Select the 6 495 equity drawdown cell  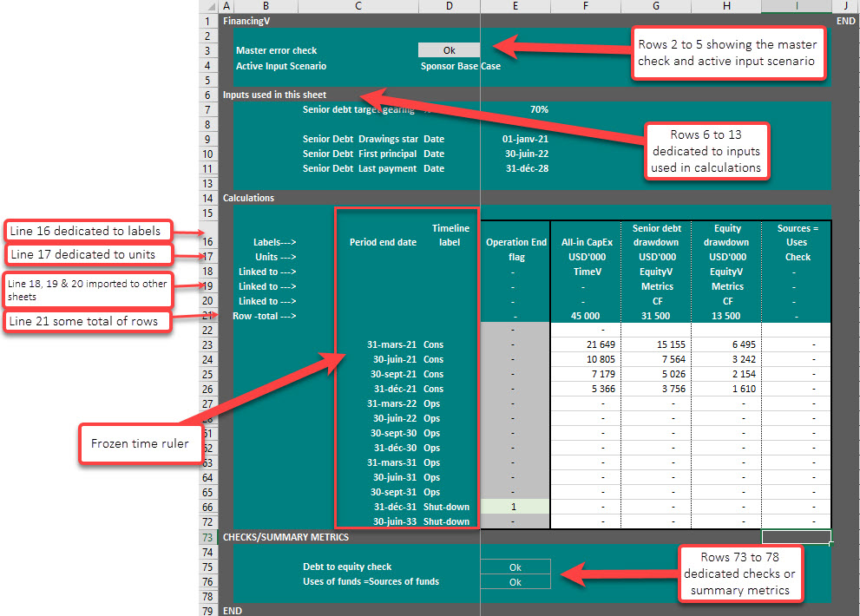(726, 345)
